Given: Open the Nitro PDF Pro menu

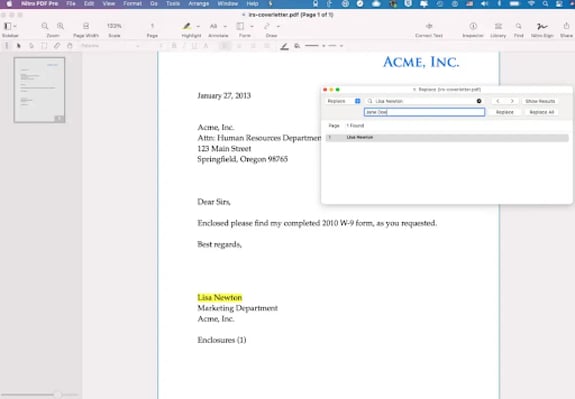Looking at the screenshot, I should click(40, 4).
